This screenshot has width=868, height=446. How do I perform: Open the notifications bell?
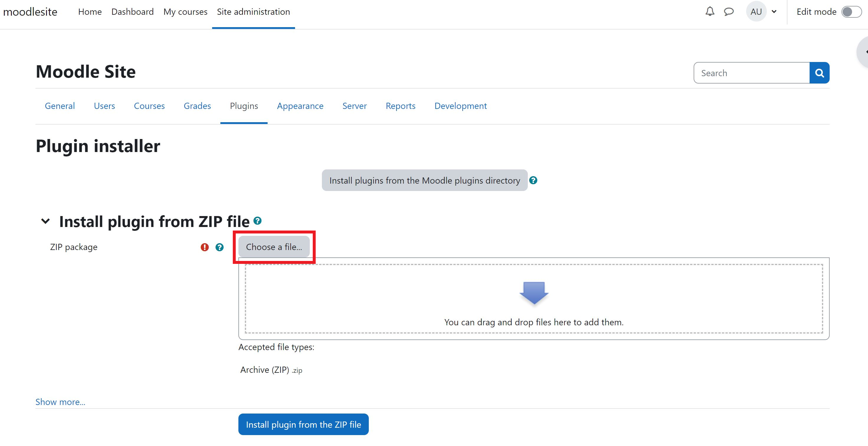click(710, 12)
